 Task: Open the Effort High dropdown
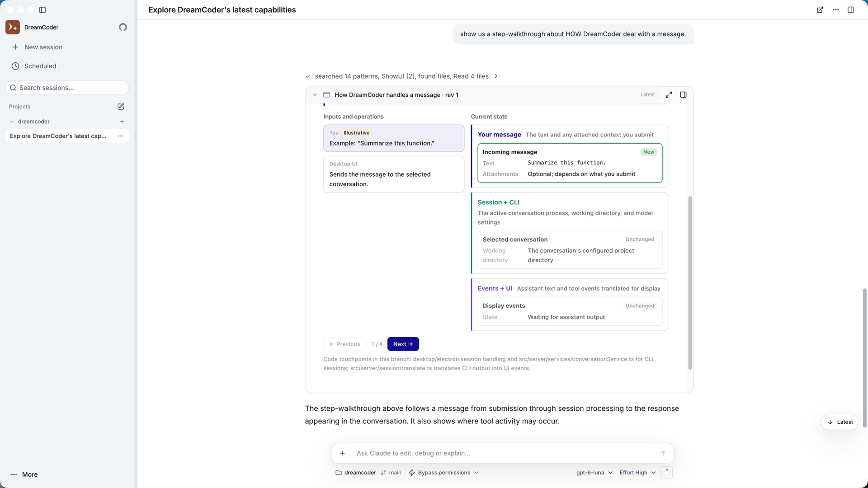tap(637, 473)
